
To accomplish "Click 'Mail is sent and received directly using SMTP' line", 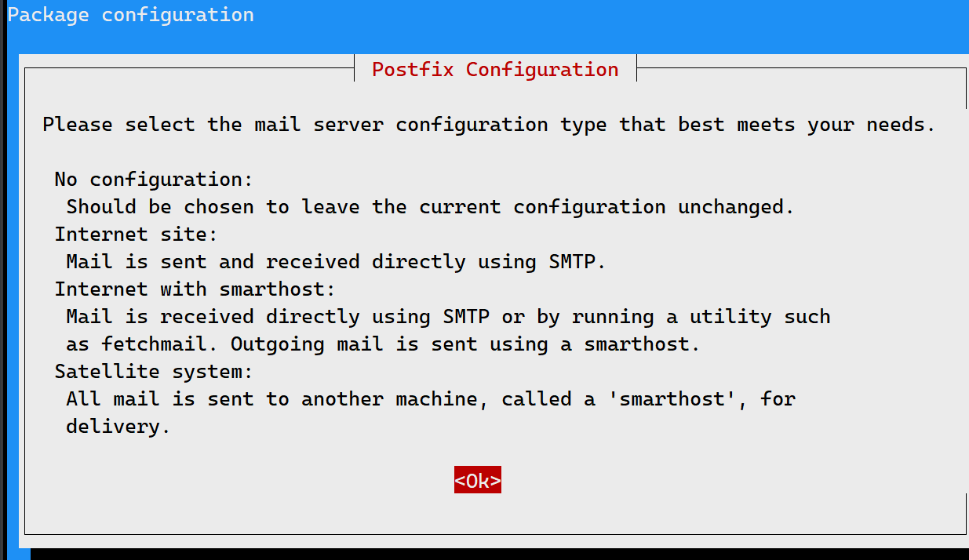I will 336,261.
